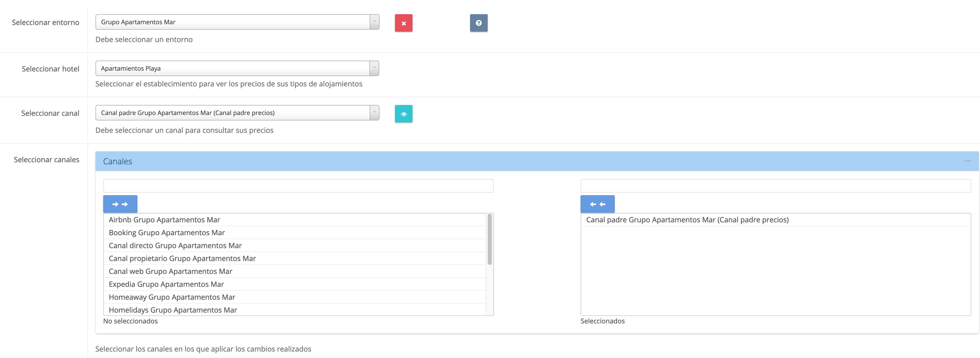
Task: Expand the Seleccionar hotel dropdown
Action: tap(237, 68)
